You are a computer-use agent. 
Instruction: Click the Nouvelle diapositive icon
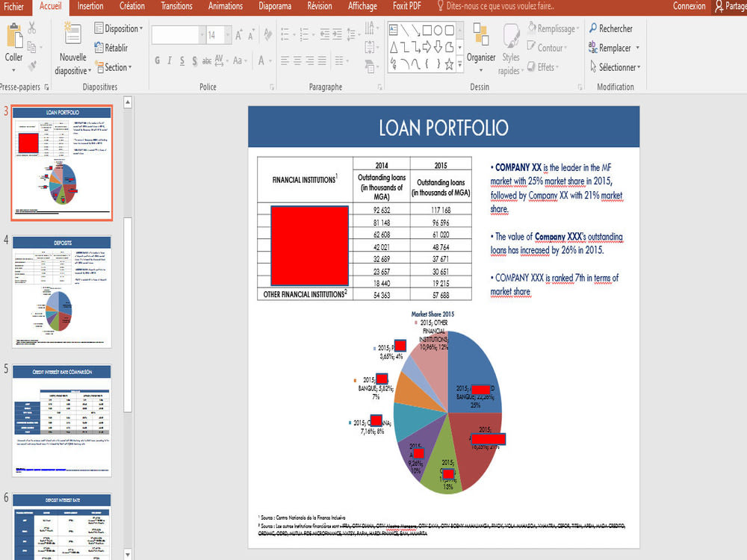(73, 34)
